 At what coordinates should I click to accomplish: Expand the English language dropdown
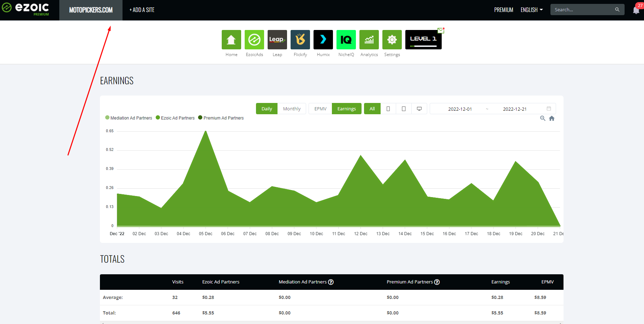[532, 10]
